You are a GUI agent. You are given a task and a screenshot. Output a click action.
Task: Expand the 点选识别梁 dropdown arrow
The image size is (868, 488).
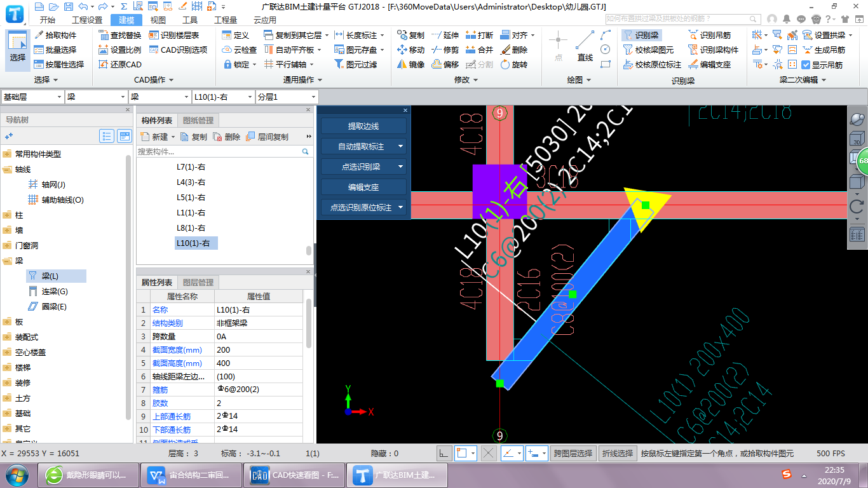[401, 166]
